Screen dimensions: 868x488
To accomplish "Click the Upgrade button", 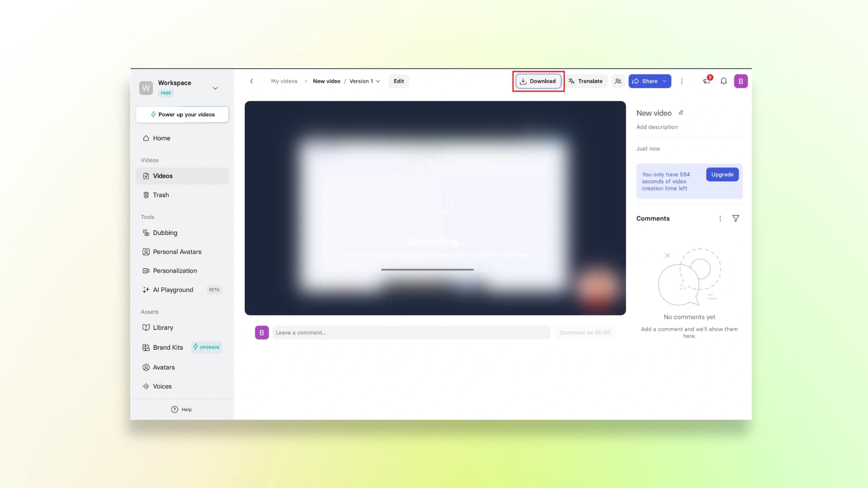I will click(x=722, y=174).
